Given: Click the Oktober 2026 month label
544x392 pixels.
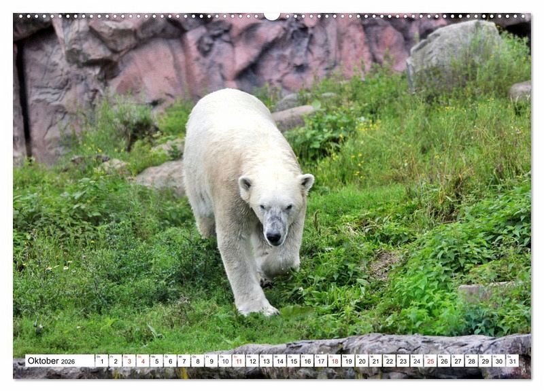Looking at the screenshot, I should (x=51, y=361).
